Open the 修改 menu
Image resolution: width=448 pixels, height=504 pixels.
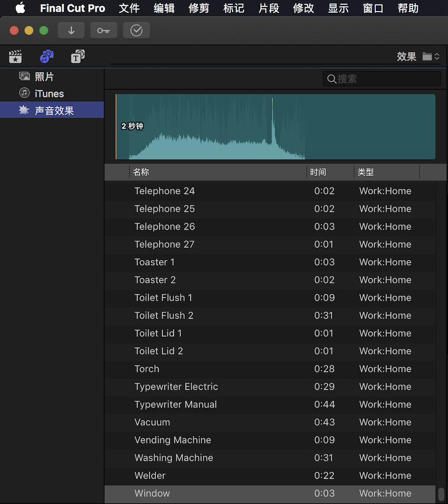tap(303, 8)
